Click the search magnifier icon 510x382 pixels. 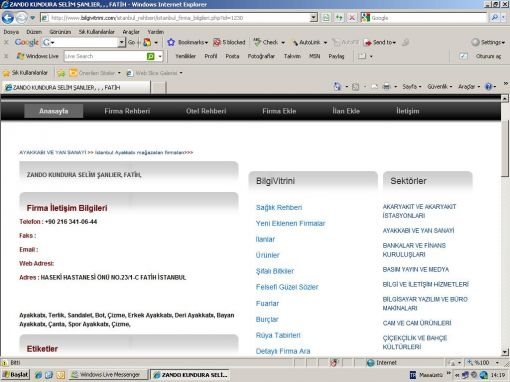coord(495,17)
